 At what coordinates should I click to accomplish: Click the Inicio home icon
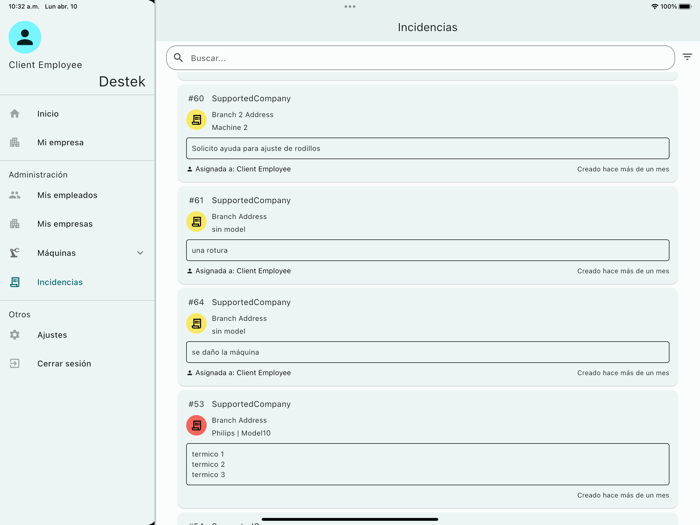(x=15, y=113)
